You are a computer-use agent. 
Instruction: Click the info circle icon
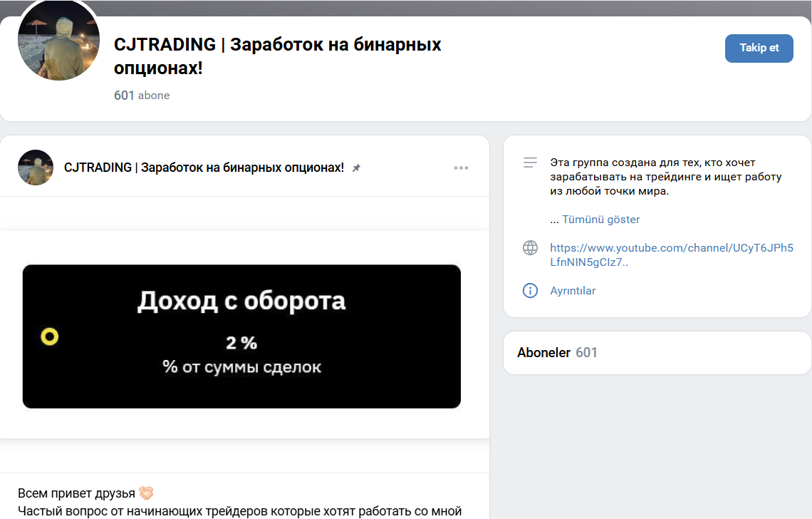(530, 291)
